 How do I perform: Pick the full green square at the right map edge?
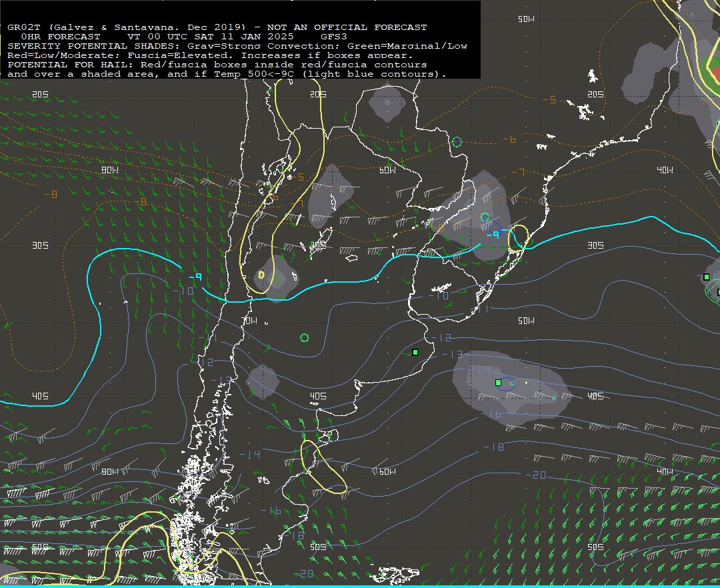(707, 277)
